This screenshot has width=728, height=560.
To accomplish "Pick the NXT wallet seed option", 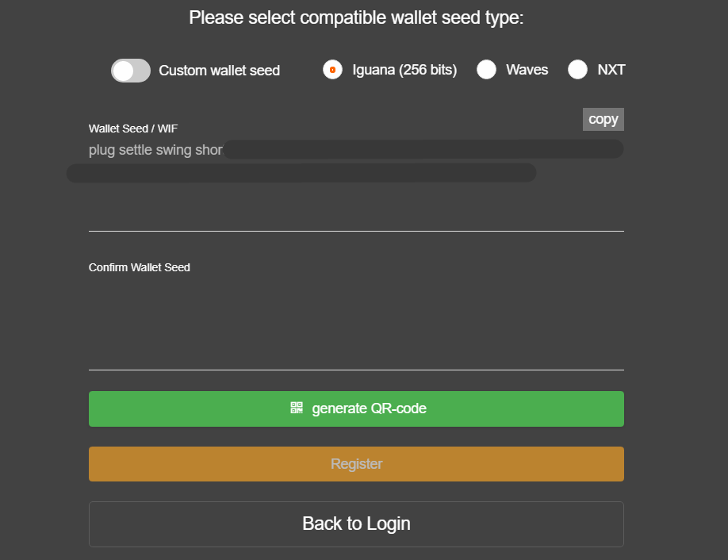I will 577,70.
